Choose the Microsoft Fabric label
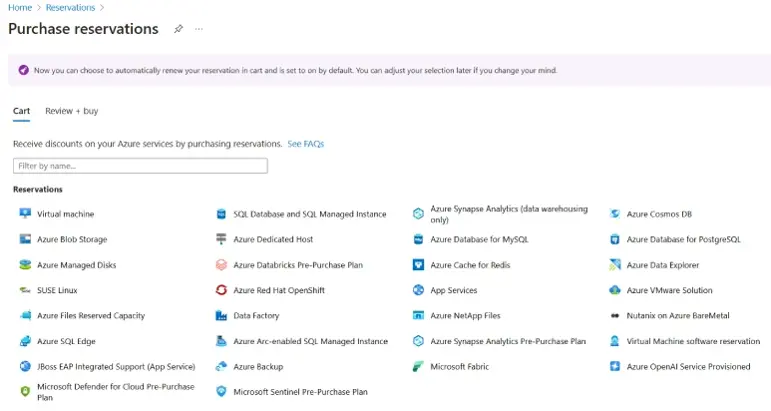Viewport: 771px width, 411px height. [x=459, y=367]
